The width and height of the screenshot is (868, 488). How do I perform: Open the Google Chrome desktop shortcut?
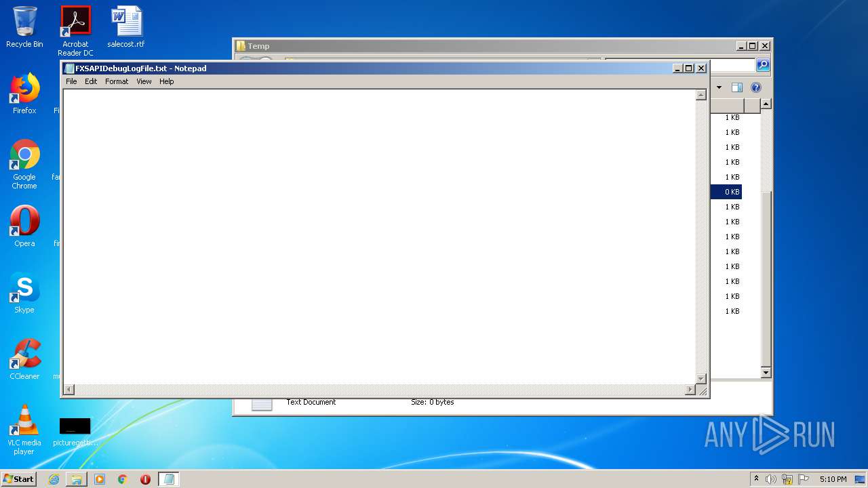(24, 164)
